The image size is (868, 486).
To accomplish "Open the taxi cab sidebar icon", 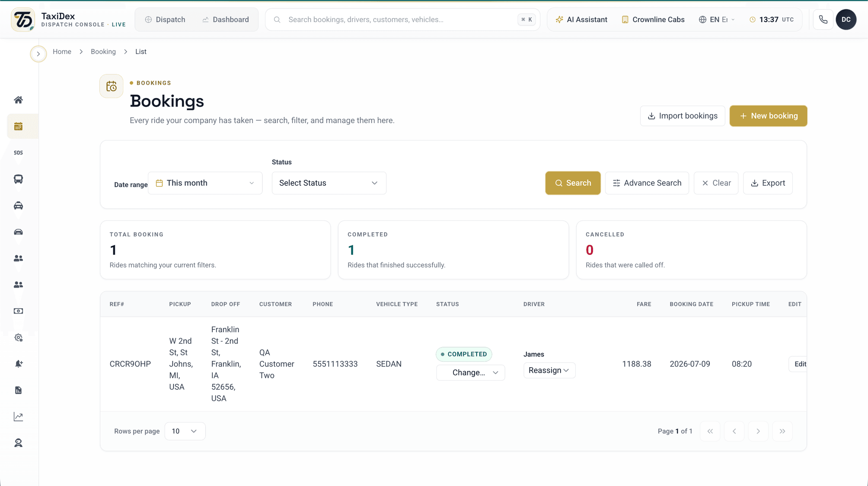I will tap(18, 206).
